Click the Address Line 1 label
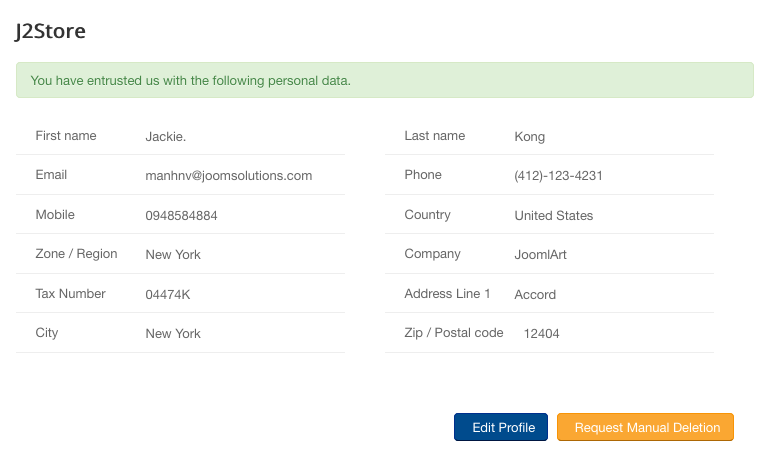The width and height of the screenshot is (768, 456). point(447,293)
